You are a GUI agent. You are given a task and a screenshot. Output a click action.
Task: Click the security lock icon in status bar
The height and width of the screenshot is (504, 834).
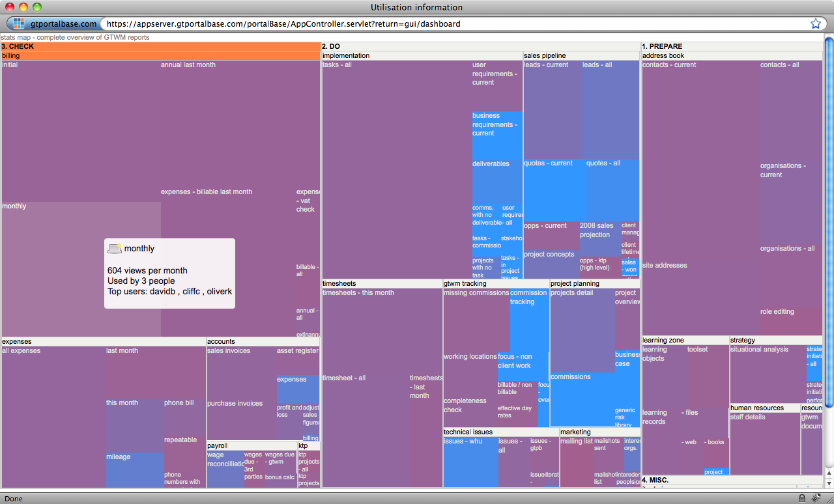[802, 498]
